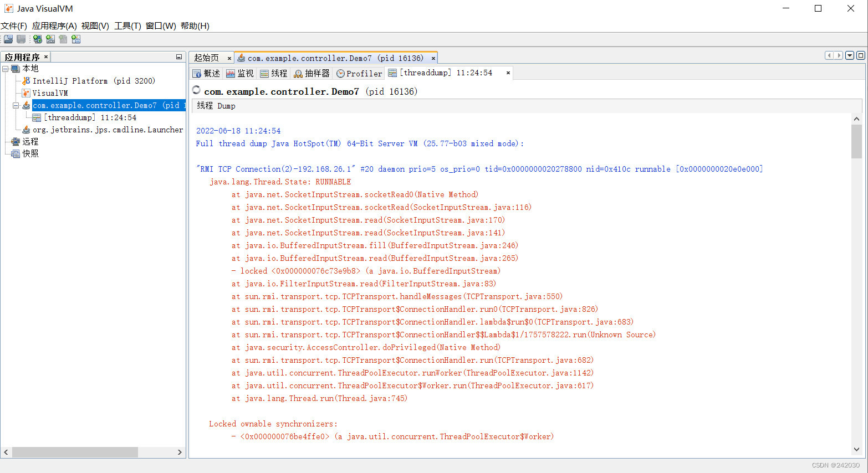Click the thread dump vertical scrollbar up arrow
The height and width of the screenshot is (473, 868).
856,119
